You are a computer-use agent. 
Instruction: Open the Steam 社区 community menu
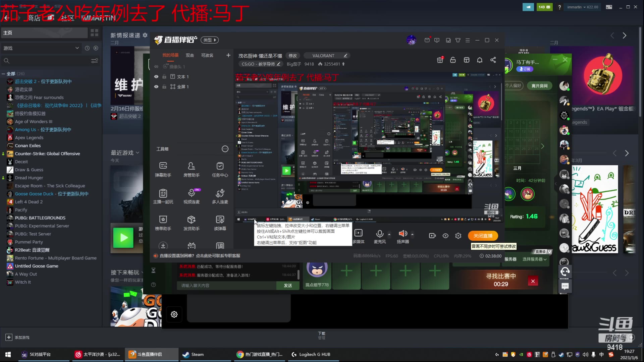point(68,18)
